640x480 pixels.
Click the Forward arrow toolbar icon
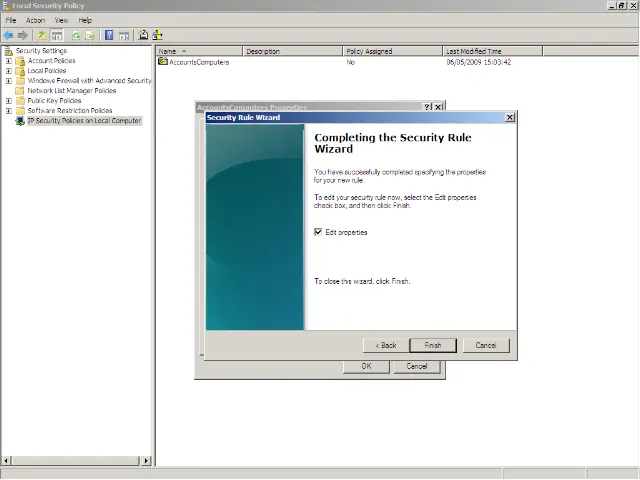pyautogui.click(x=22, y=35)
